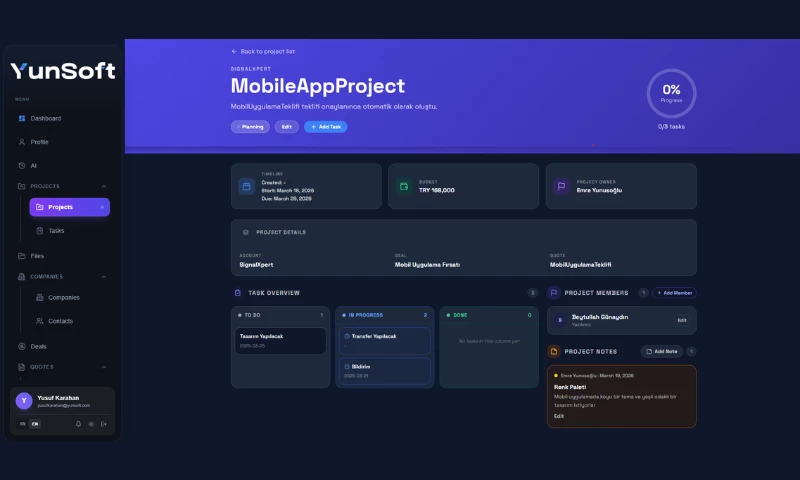Click the COMPANIES section header icon
This screenshot has width=800, height=480.
21,276
